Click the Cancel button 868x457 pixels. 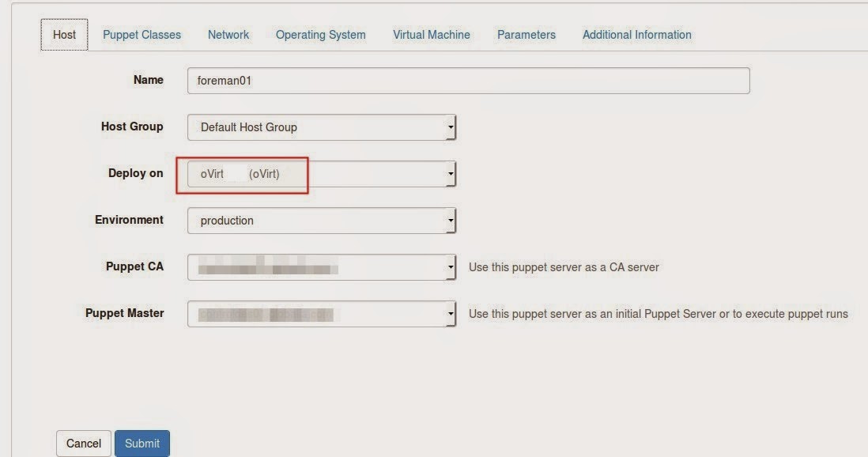click(x=83, y=444)
